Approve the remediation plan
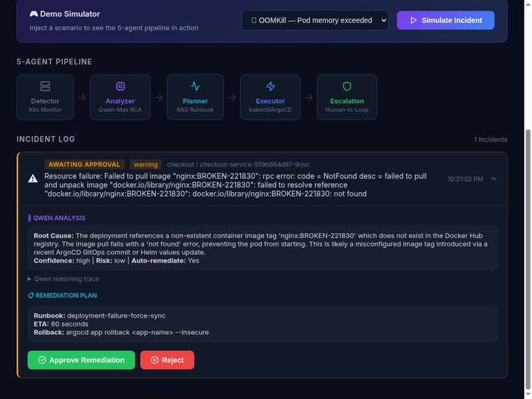The width and height of the screenshot is (532, 399). [x=81, y=360]
